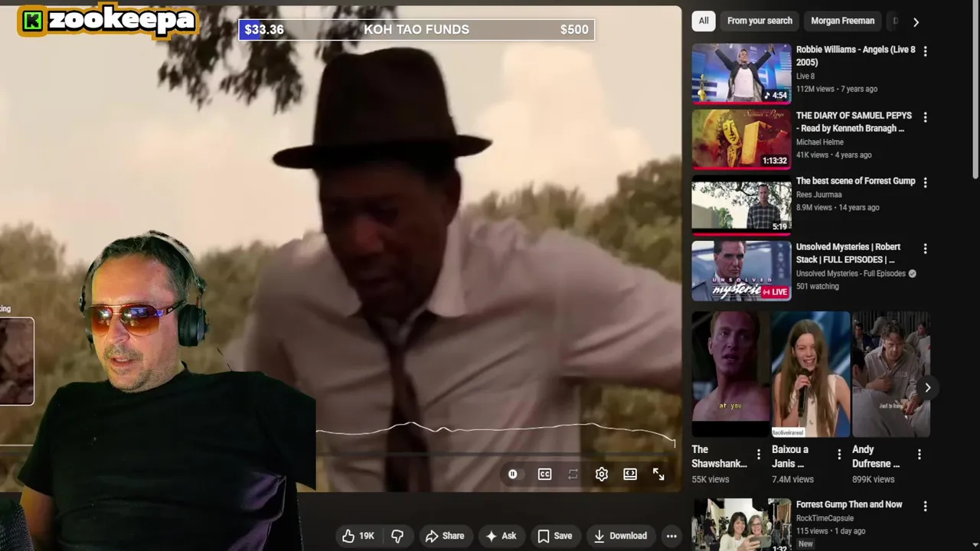Click the Ask button
Viewport: 980px width, 551px height.
pos(501,536)
